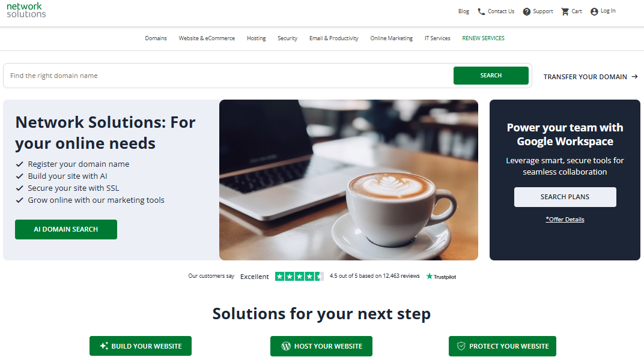Viewport: 644px width, 360px height.
Task: Go to RENEW SERVICES
Action: [x=484, y=38]
